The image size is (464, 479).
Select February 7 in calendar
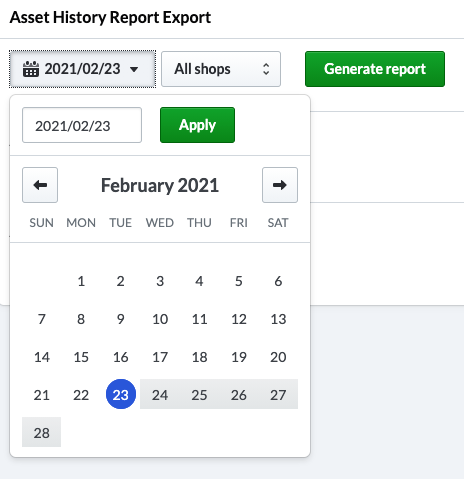[42, 319]
